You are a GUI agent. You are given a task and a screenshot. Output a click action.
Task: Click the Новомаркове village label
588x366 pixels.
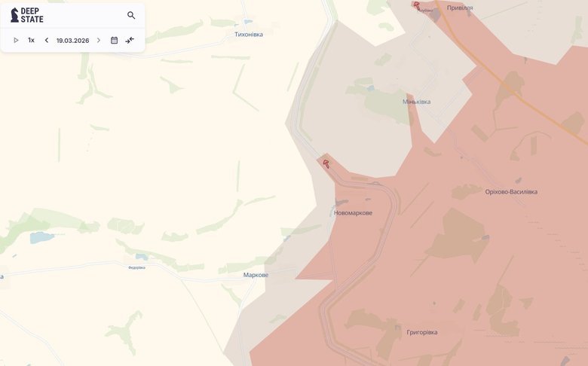point(353,213)
